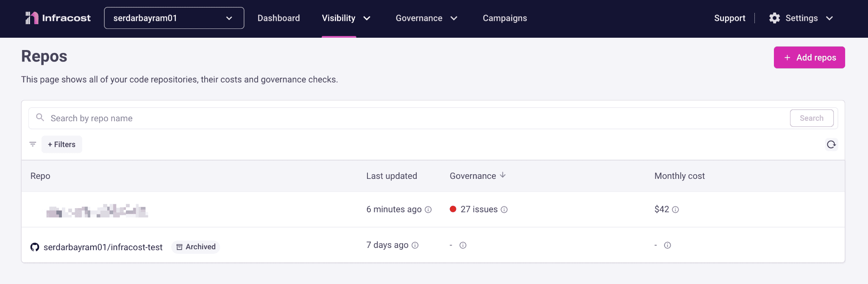Sort by the Repo column header
The width and height of the screenshot is (868, 284).
tap(40, 176)
